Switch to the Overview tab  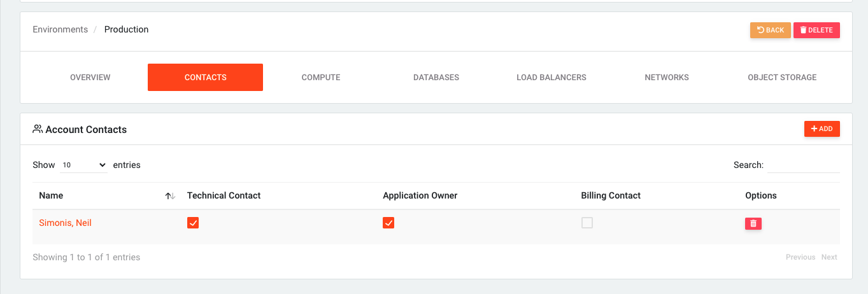tap(90, 78)
